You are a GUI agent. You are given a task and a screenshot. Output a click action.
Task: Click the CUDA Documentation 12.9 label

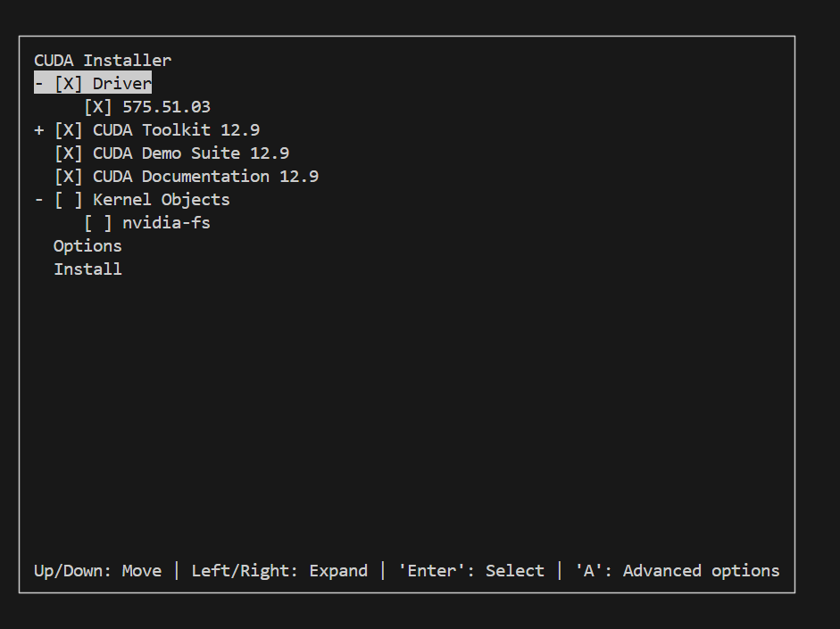click(x=205, y=177)
